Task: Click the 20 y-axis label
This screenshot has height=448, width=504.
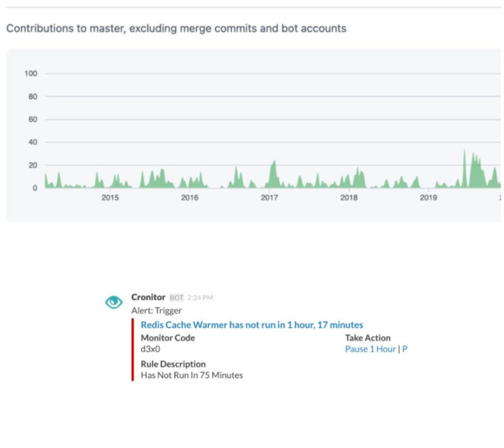Action: tap(33, 165)
